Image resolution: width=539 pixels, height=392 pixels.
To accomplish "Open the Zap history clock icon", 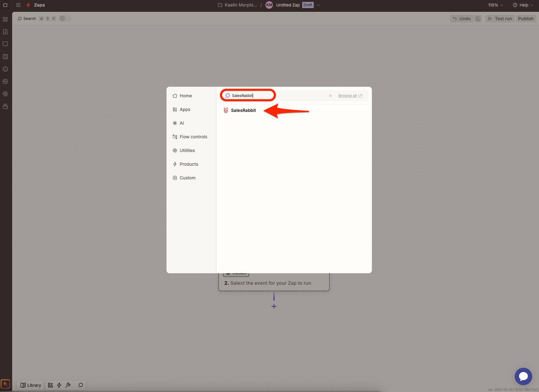I will [5, 69].
